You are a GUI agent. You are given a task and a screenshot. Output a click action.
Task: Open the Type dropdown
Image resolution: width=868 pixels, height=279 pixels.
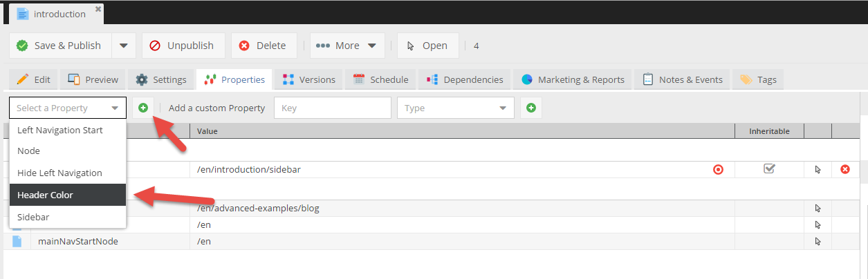[455, 108]
